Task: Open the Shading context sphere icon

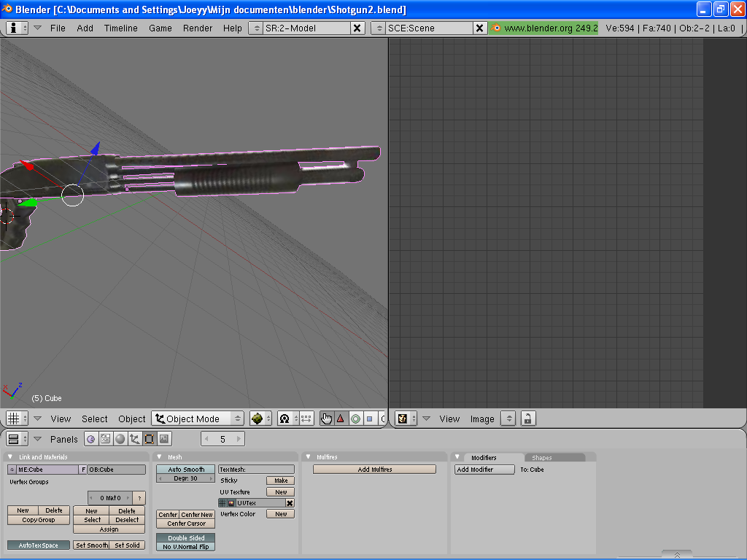Action: click(120, 439)
